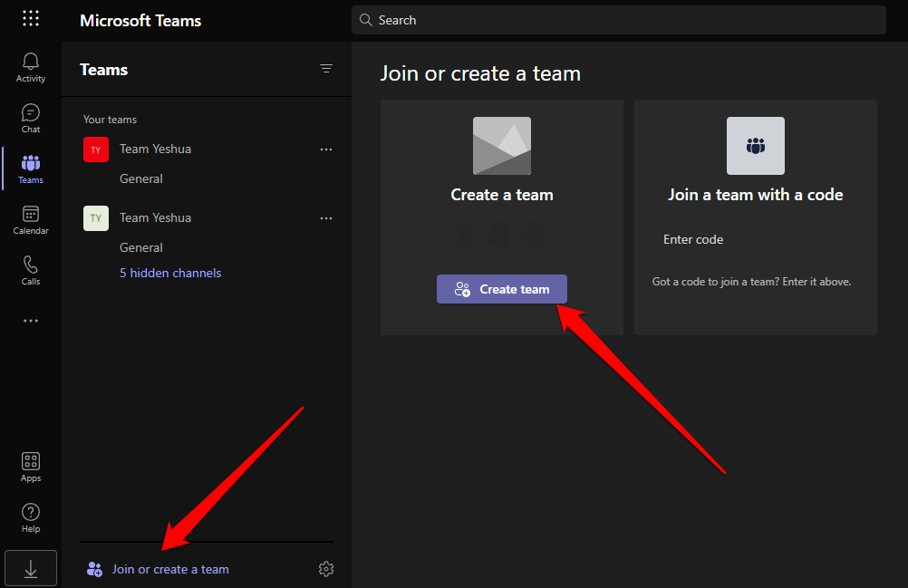Click the Create a team image thumbnail
This screenshot has height=588, width=908.
[501, 146]
